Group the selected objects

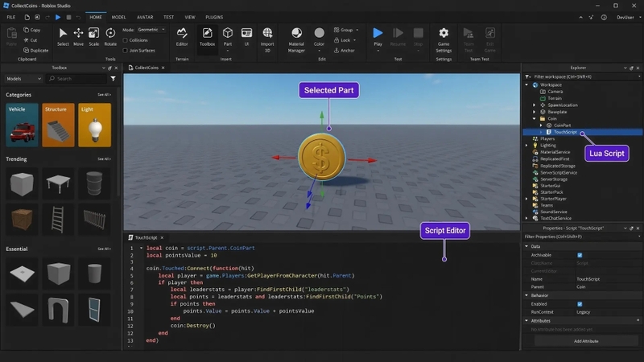click(346, 30)
